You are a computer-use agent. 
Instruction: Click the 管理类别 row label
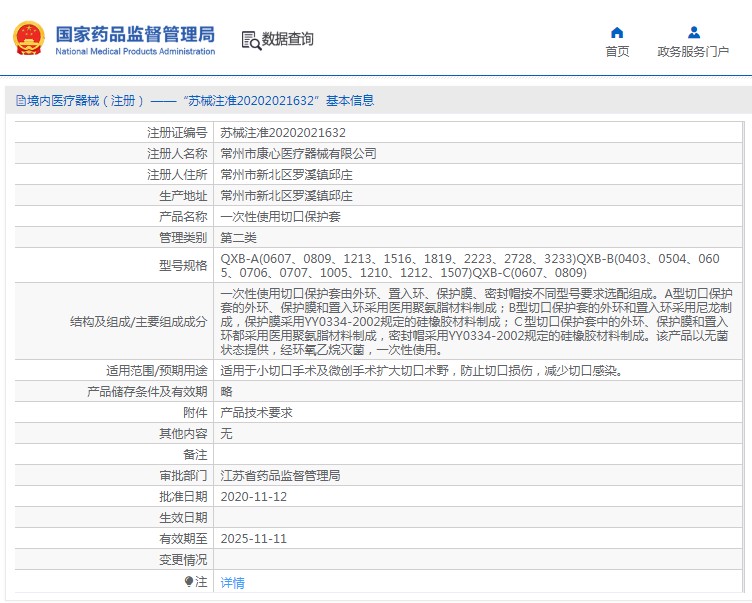tap(183, 237)
